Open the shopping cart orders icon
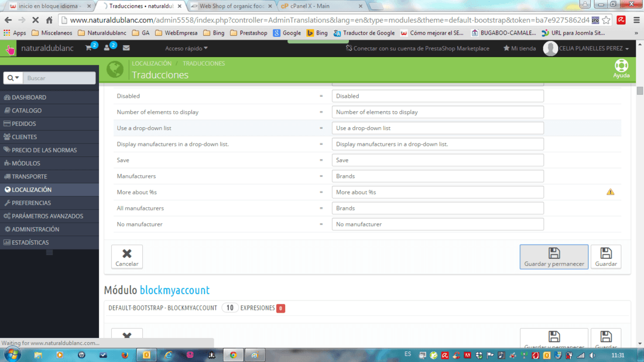 89,48
